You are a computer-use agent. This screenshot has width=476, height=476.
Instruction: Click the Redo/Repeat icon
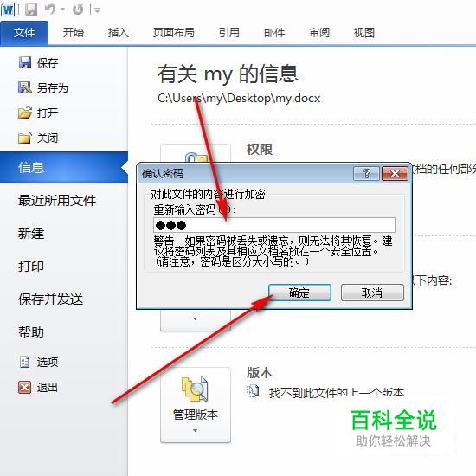78,10
